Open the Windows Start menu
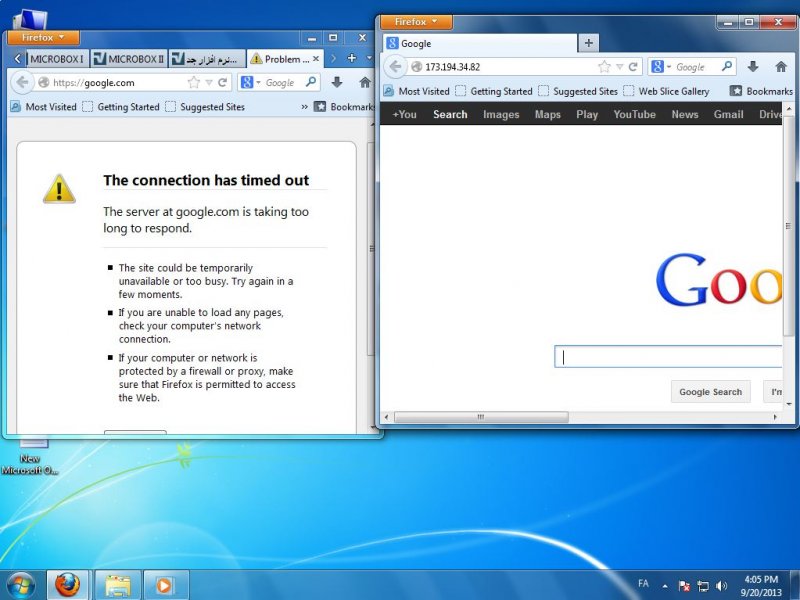Screen dimensions: 800x600 [x=21, y=585]
